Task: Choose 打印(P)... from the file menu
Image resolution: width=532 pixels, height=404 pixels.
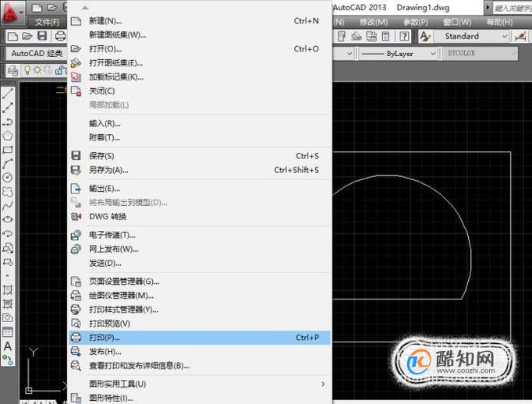Action: point(200,338)
